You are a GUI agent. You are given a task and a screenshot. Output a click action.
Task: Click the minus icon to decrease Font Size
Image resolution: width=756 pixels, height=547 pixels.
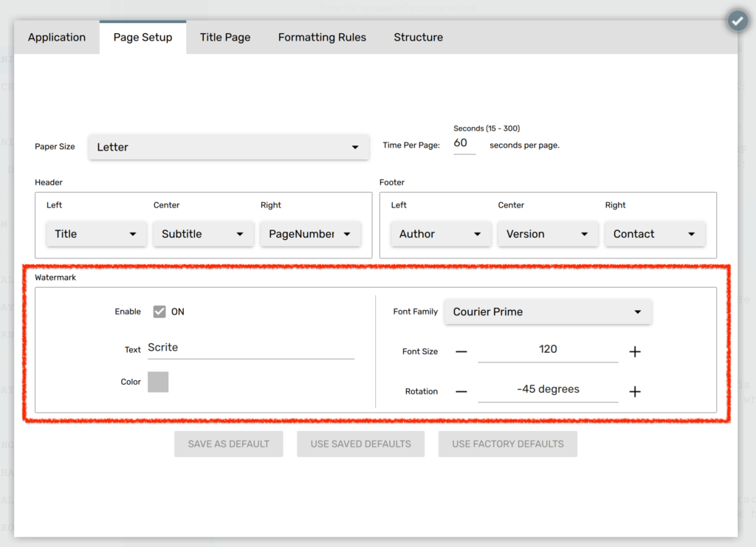coord(461,351)
